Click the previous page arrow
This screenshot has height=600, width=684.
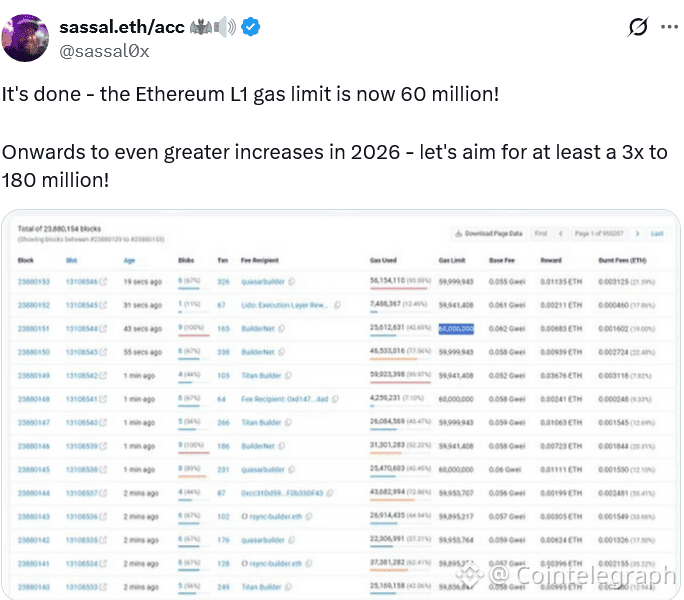(x=561, y=233)
